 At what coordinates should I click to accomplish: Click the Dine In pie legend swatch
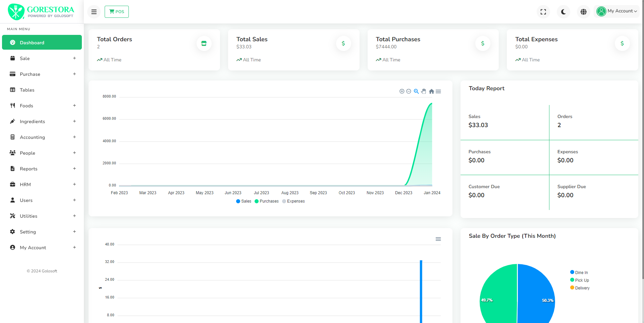click(x=572, y=272)
